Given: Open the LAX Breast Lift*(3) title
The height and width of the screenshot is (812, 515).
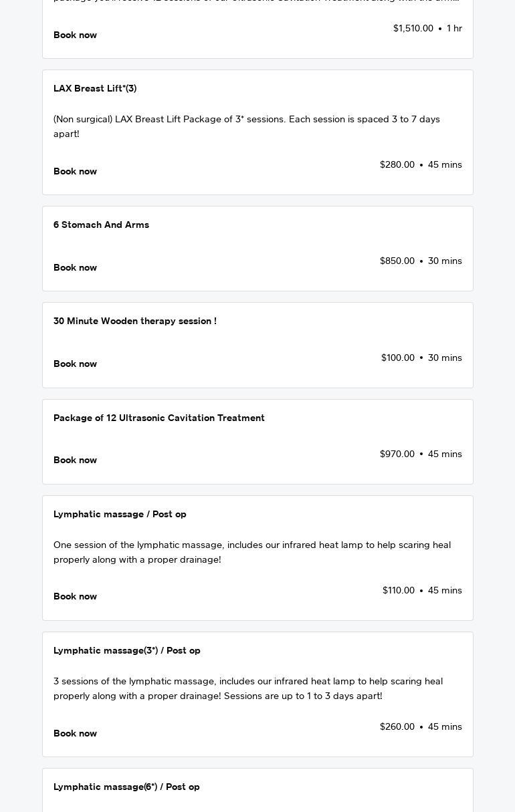Looking at the screenshot, I should click(x=95, y=88).
